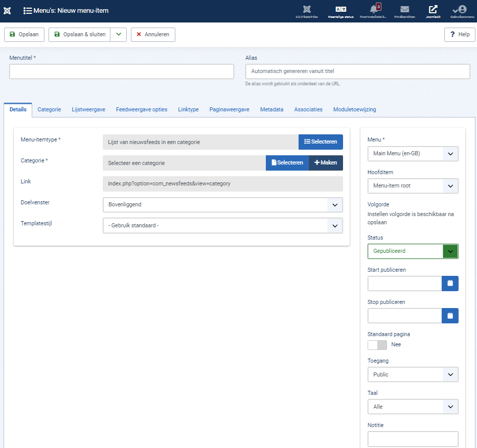Toggle the Standaard pagina switch
Viewport: 477px width, 448px height.
coord(377,345)
